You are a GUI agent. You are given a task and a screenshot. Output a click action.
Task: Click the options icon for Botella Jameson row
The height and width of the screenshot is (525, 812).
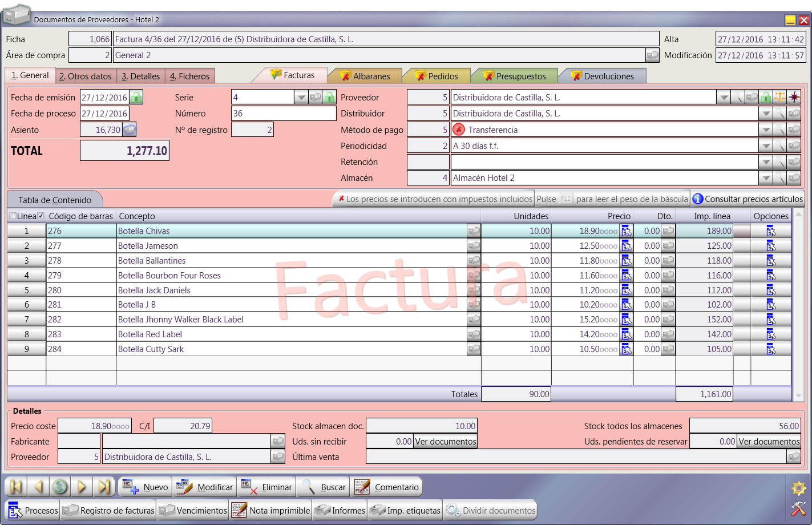[x=771, y=246]
